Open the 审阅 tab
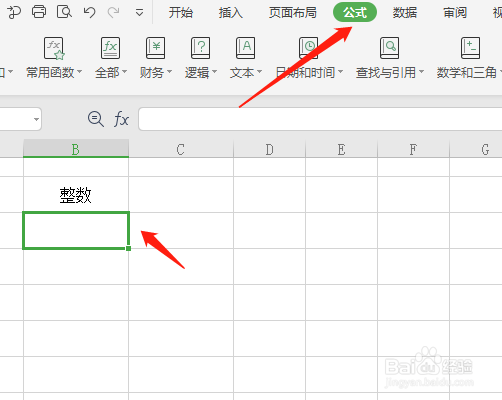 pyautogui.click(x=455, y=13)
